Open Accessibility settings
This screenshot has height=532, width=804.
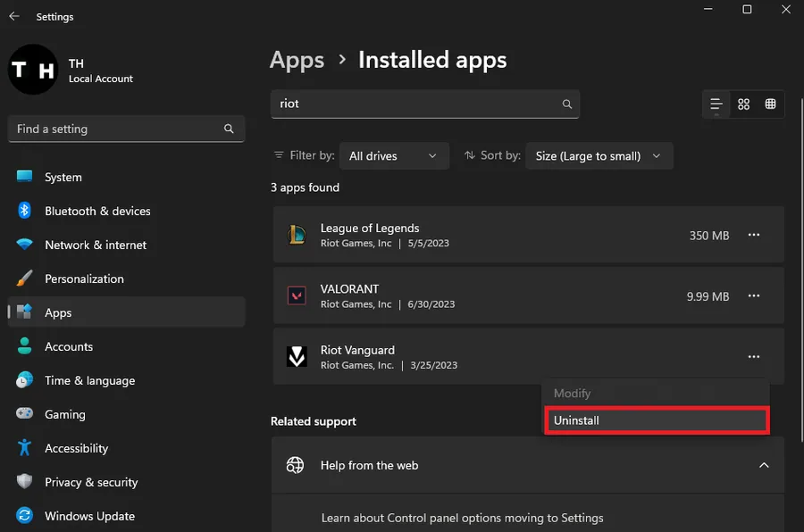coord(126,448)
